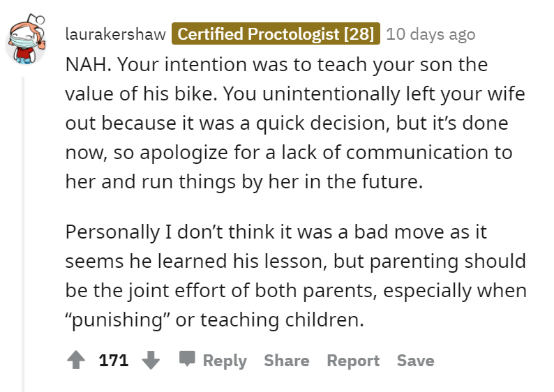The height and width of the screenshot is (392, 554).
Task: Upvote laurakershaw's comment
Action: (76, 360)
